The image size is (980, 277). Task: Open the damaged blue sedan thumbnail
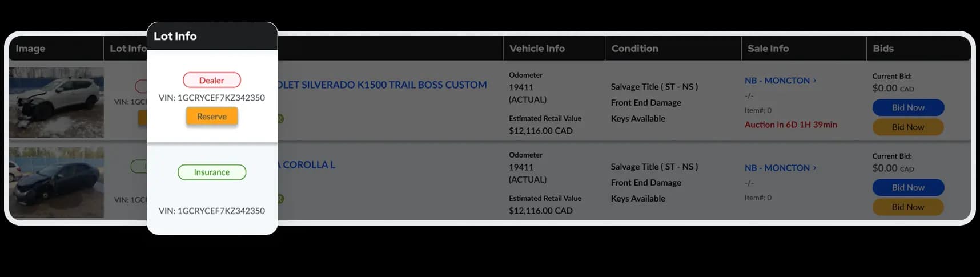click(57, 182)
